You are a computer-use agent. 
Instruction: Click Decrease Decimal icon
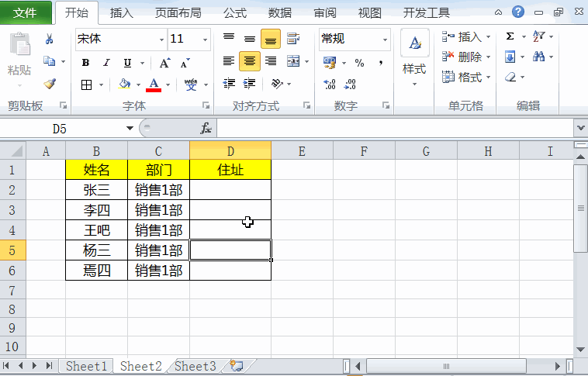350,85
